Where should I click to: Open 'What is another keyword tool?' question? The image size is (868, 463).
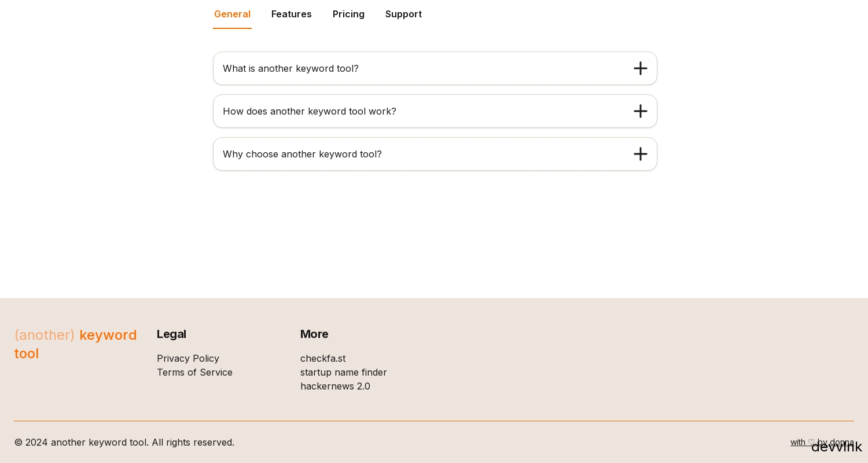[x=435, y=68]
